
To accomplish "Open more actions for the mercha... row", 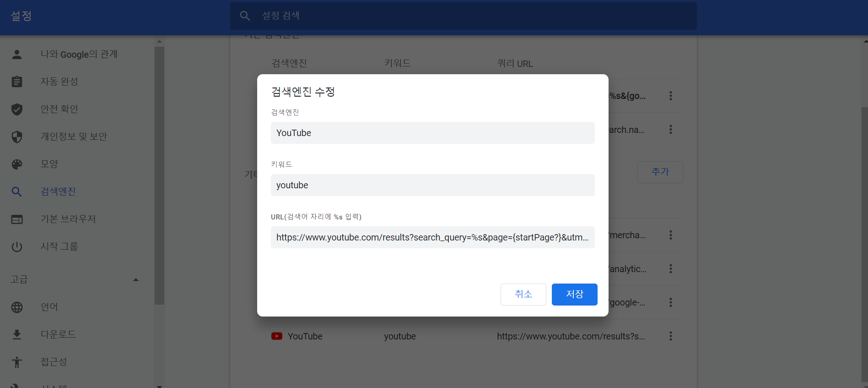I will tap(671, 235).
